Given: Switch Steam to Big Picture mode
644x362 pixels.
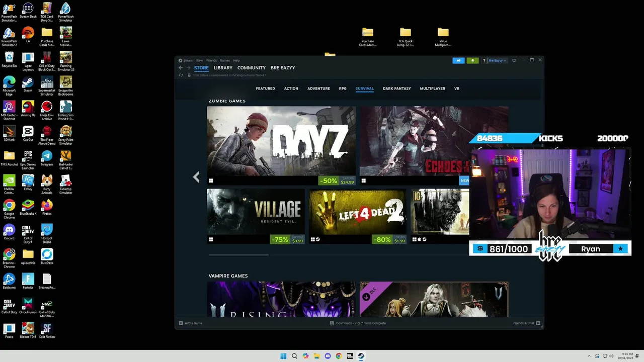Looking at the screenshot, I should click(x=514, y=60).
